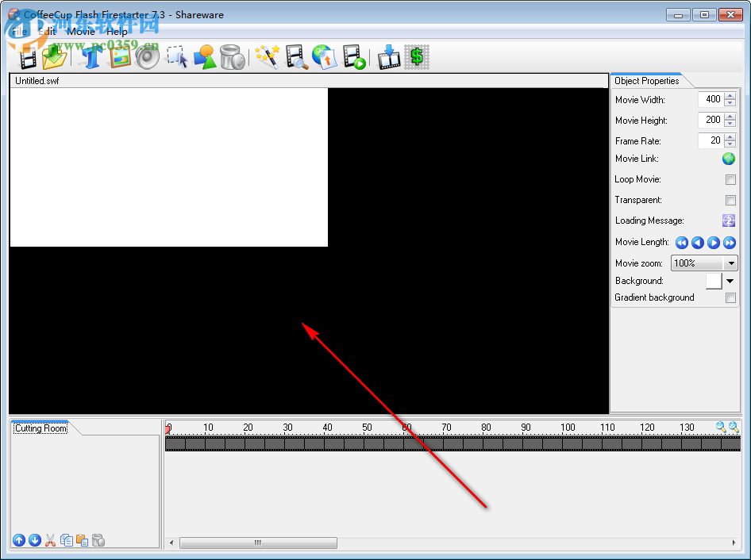The width and height of the screenshot is (751, 560).
Task: Increase Movie Width with up arrow
Action: (730, 96)
